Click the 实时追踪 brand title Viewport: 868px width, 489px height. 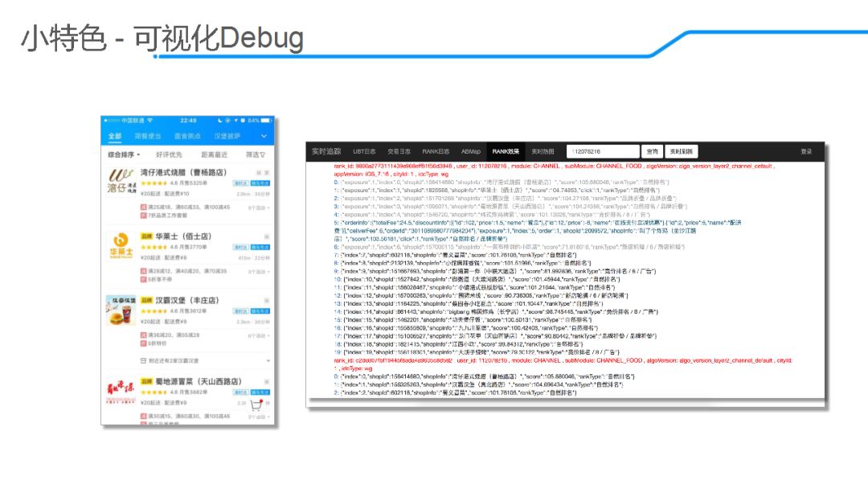click(326, 151)
